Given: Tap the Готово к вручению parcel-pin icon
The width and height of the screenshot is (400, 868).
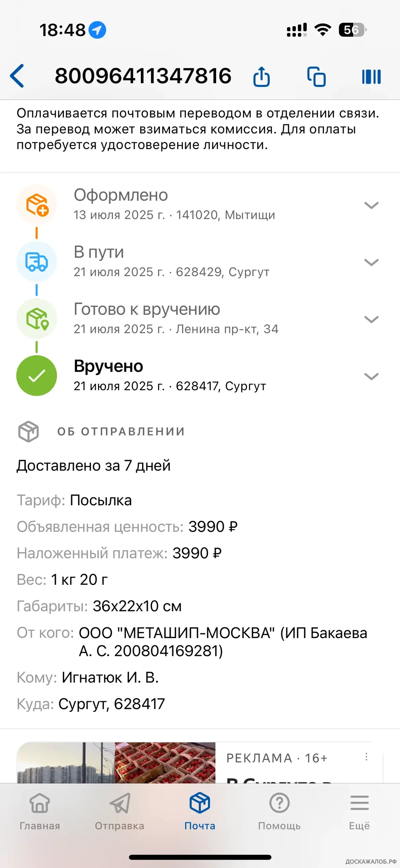Looking at the screenshot, I should click(37, 319).
